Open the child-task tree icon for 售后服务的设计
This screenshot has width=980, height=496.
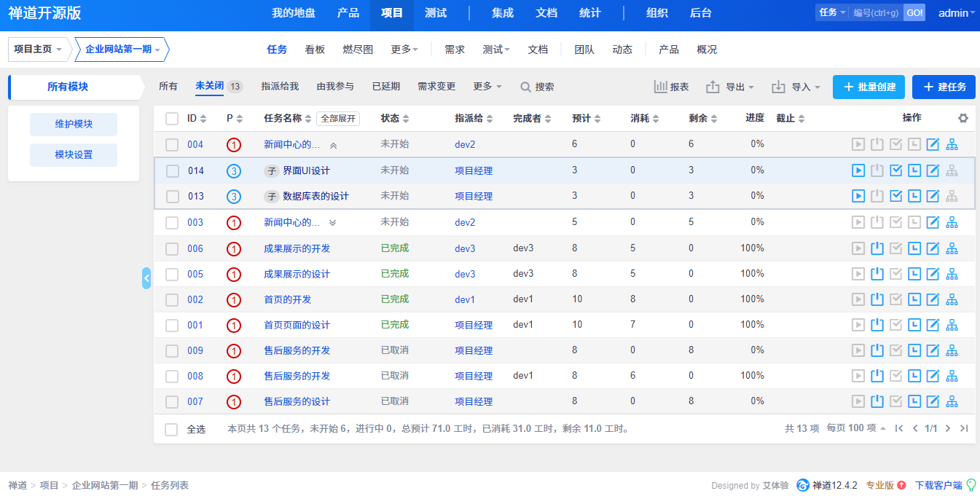click(952, 401)
